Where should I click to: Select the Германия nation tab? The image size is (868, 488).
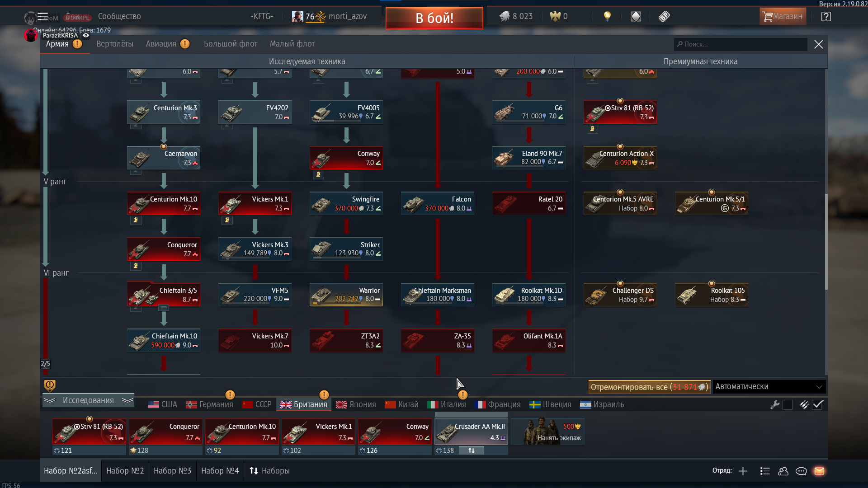click(210, 404)
